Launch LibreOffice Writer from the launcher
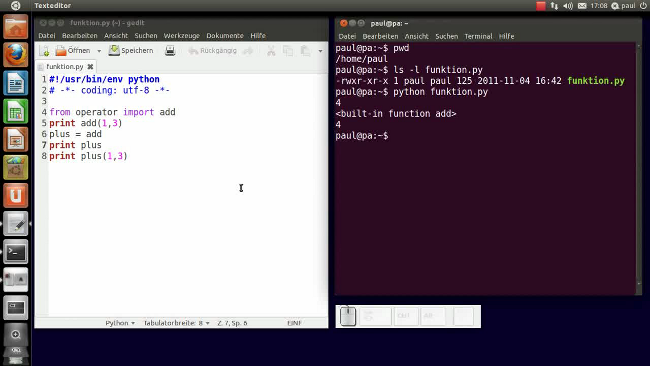This screenshot has height=366, width=650. click(x=16, y=83)
